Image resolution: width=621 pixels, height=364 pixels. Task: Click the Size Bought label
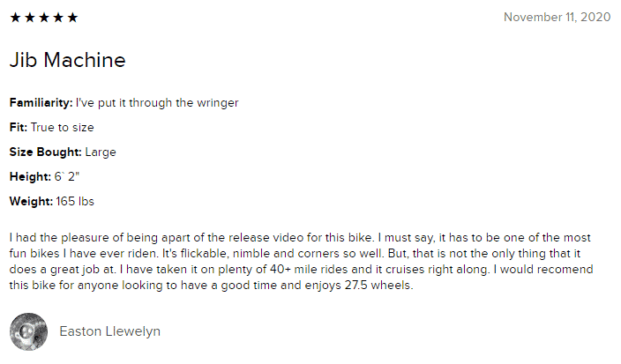click(46, 152)
